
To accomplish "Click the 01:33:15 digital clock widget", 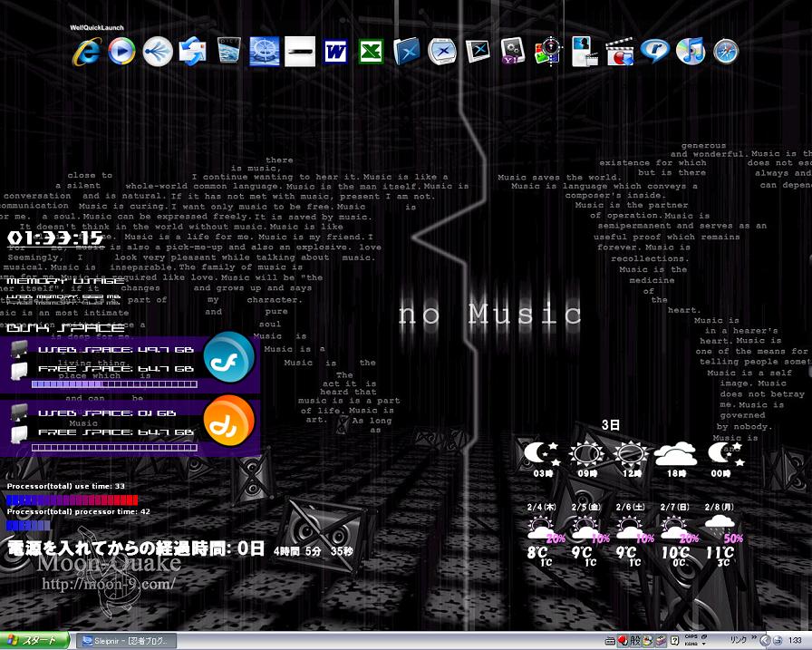I will 55,238.
